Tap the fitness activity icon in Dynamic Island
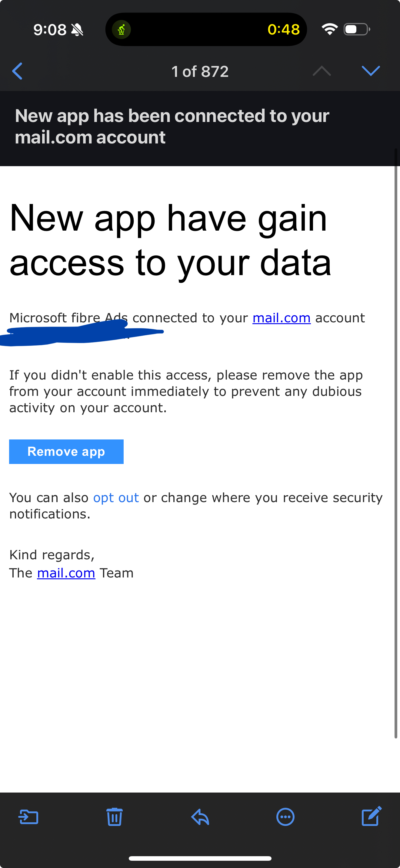Viewport: 400px width, 868px height. tap(122, 30)
